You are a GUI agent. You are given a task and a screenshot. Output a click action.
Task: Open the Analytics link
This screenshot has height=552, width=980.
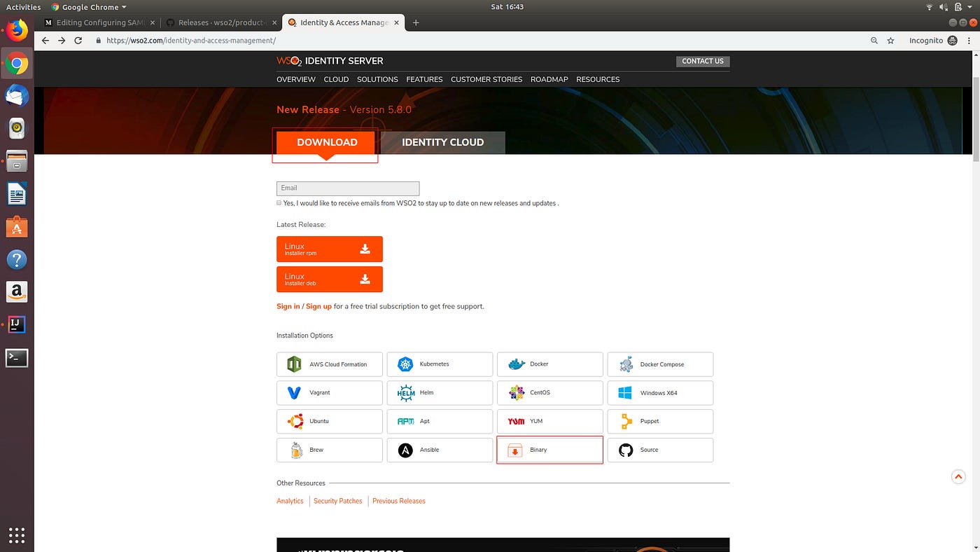coord(290,501)
